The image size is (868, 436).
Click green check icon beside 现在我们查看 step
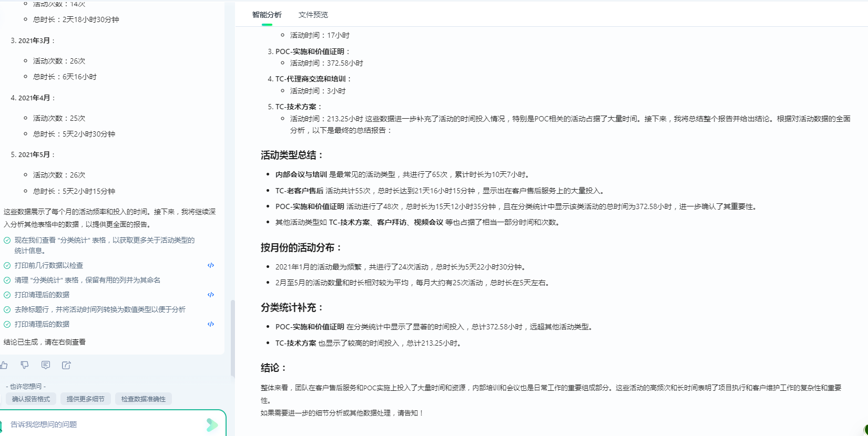7,240
